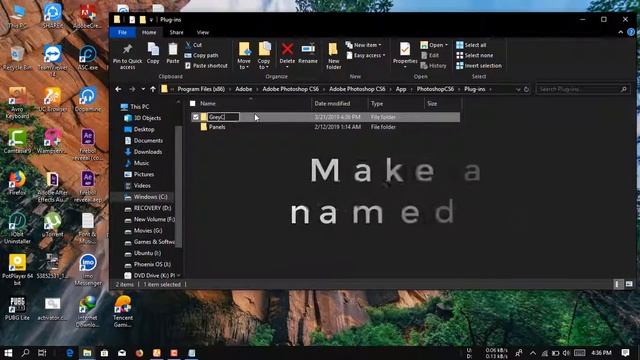
Task: Open Microsoft Edge from the taskbar
Action: tap(70, 353)
